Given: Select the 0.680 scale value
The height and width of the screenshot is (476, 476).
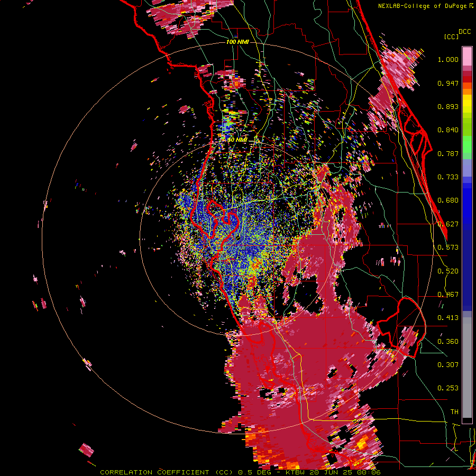Looking at the screenshot, I should (x=448, y=200).
